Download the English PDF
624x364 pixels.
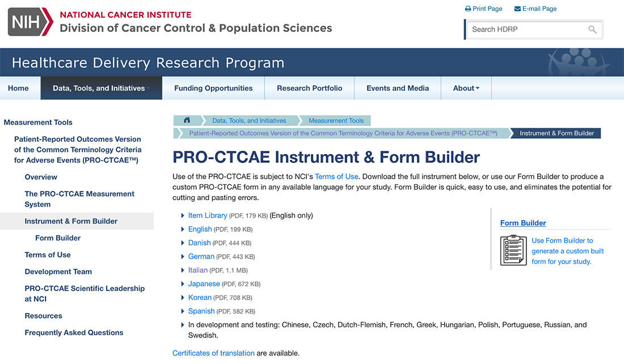point(200,229)
